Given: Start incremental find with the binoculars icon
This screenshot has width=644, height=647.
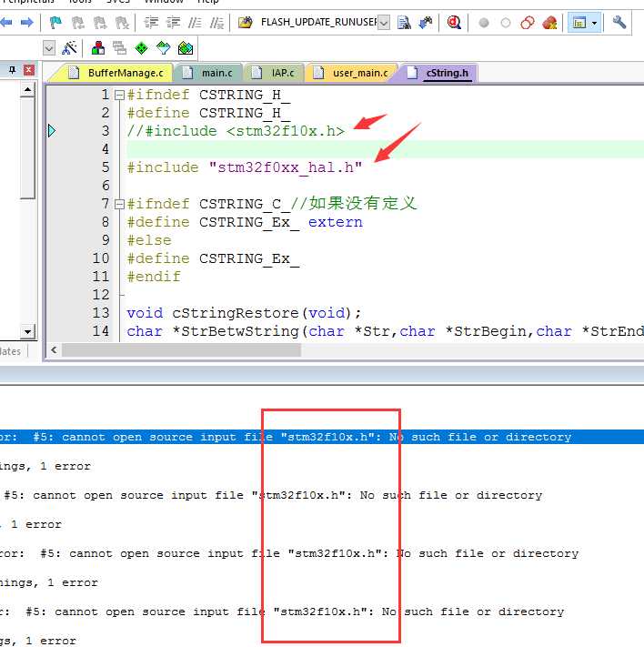Looking at the screenshot, I should (x=426, y=23).
